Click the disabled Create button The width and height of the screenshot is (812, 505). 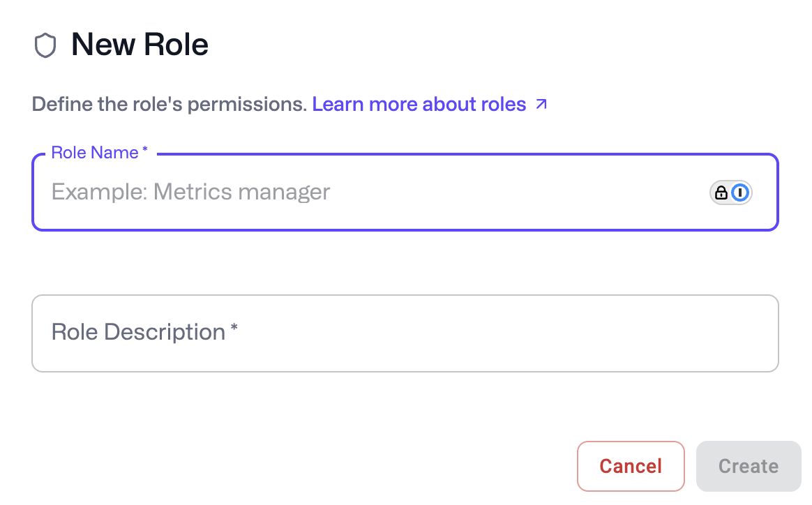749,466
